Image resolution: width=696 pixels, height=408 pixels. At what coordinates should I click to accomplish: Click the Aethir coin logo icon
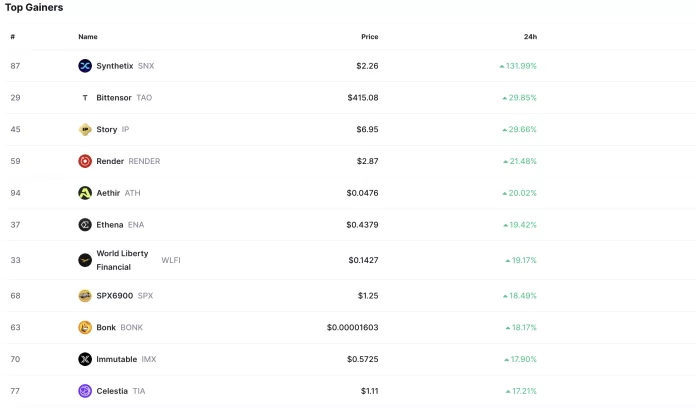[85, 193]
